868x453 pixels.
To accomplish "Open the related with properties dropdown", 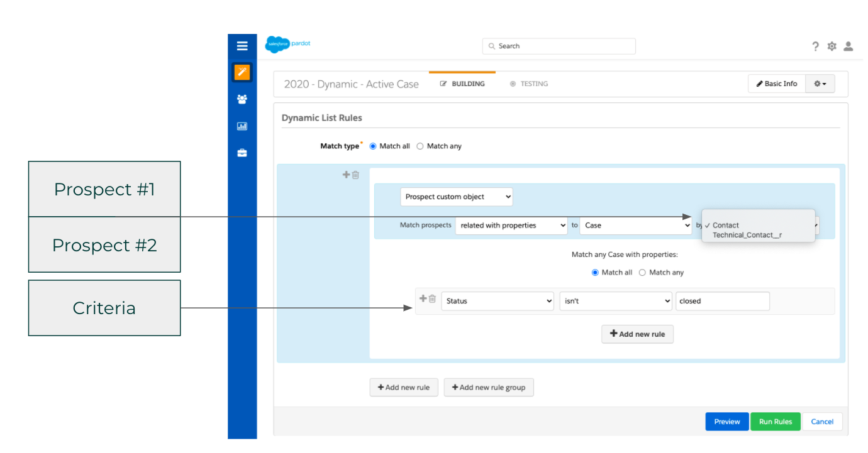I will [511, 225].
